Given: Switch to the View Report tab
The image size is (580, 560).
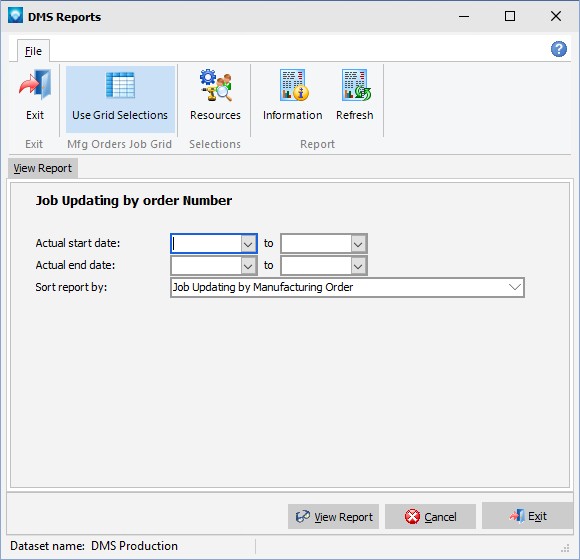Looking at the screenshot, I should pyautogui.click(x=43, y=168).
